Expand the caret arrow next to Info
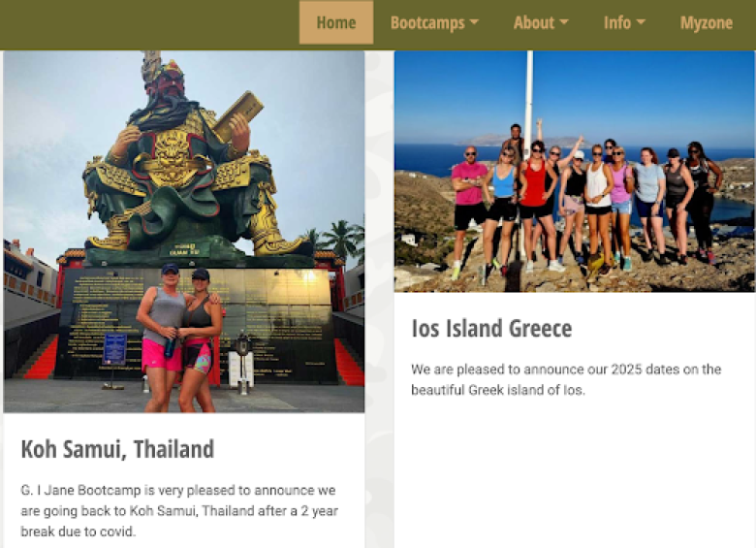The image size is (756, 548). tap(641, 22)
